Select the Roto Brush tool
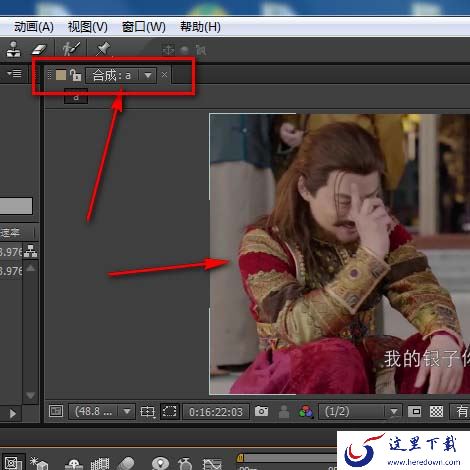The image size is (470, 470). point(71,49)
